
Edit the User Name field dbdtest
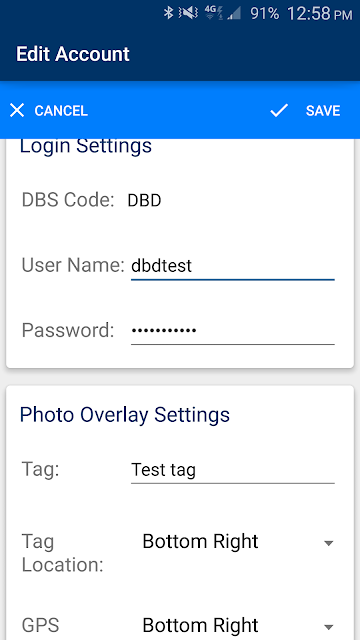coord(233,266)
